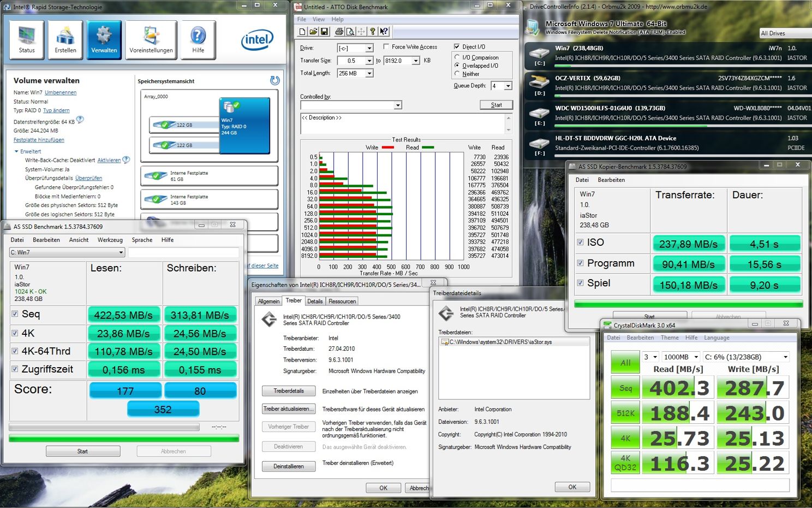This screenshot has height=508, width=812.
Task: Open Sprache menu in AS SSD Benchmark
Action: coord(142,240)
